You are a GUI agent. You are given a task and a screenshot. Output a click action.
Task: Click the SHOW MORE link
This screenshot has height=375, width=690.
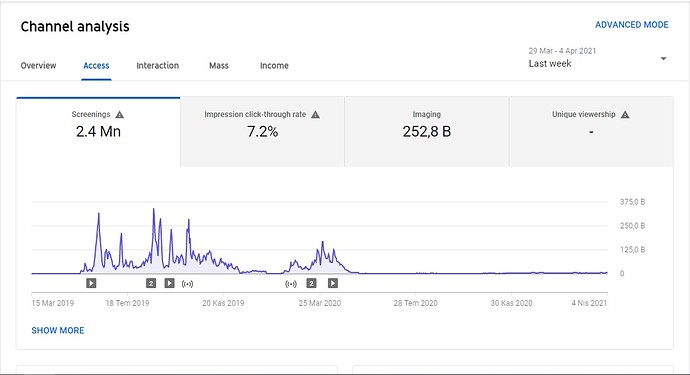point(58,331)
